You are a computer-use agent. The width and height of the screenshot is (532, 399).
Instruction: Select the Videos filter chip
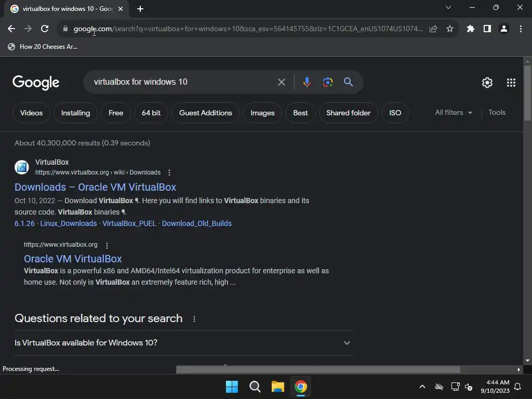click(x=32, y=113)
